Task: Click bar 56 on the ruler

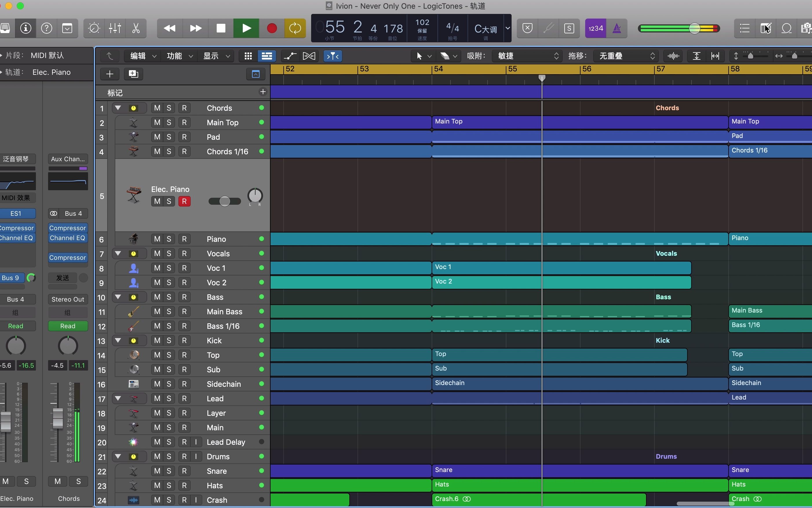Action: 587,69
